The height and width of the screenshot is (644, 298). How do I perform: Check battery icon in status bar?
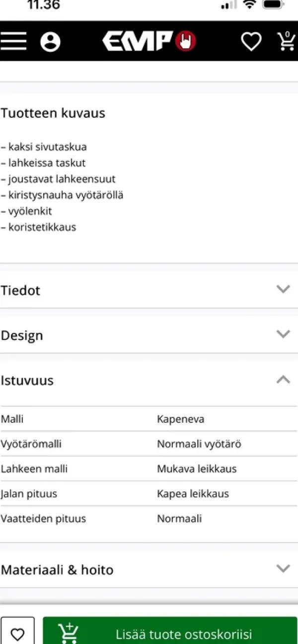273,5
